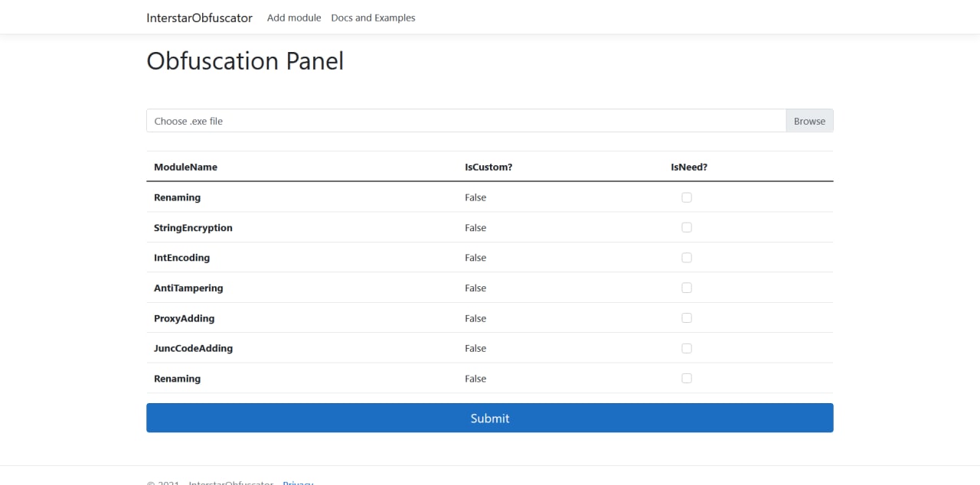This screenshot has height=485, width=980.
Task: Select the IntEncoding module name
Action: pyautogui.click(x=181, y=258)
